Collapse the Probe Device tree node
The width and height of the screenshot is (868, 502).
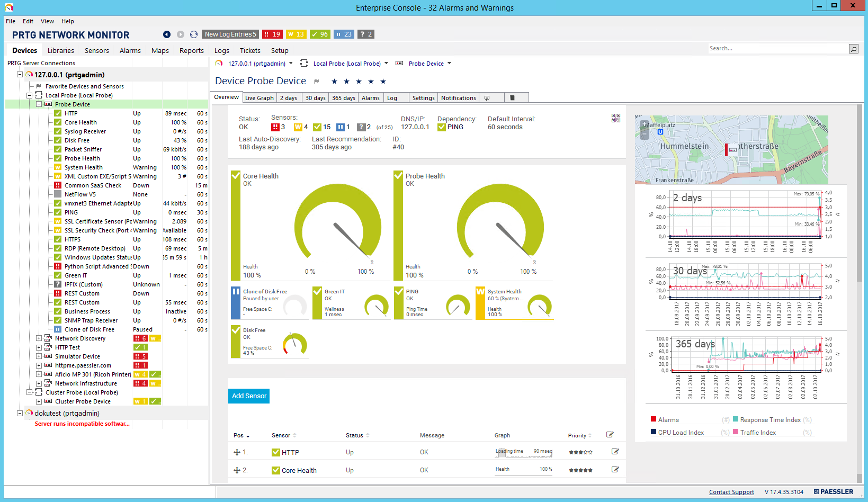[39, 104]
